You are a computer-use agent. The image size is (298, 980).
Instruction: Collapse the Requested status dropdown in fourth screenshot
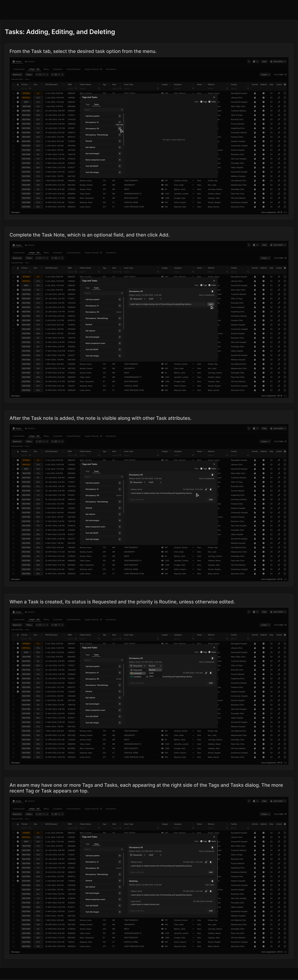pos(137,666)
